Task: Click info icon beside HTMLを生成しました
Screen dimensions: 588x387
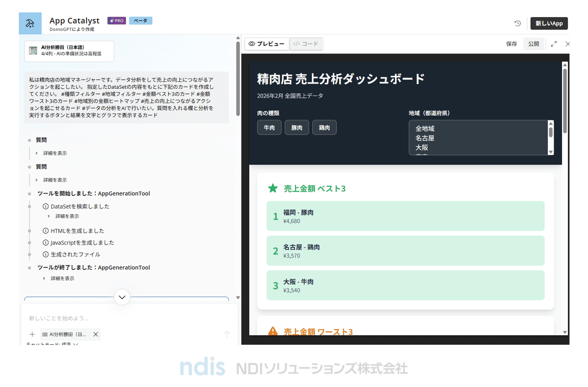Action: 45,231
